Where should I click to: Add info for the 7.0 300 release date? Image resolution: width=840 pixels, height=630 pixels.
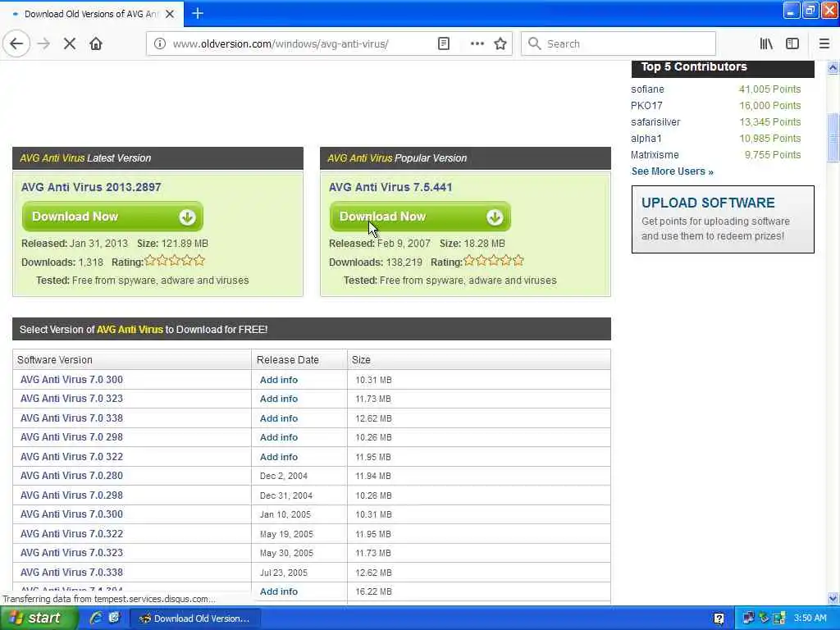pyautogui.click(x=279, y=380)
